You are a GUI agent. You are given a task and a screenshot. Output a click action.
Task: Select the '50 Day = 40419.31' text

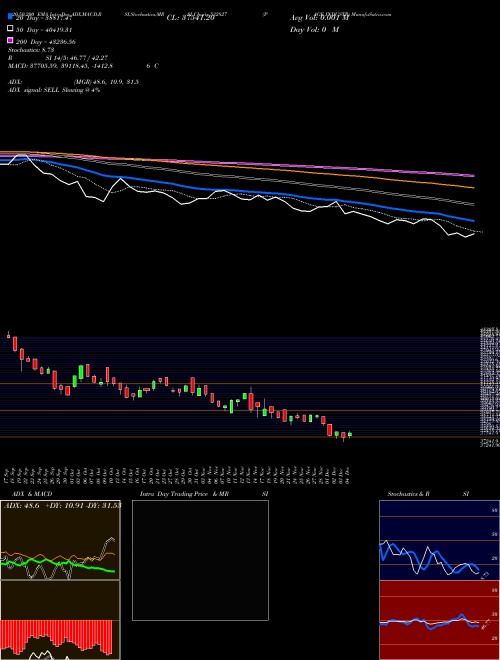[x=44, y=30]
